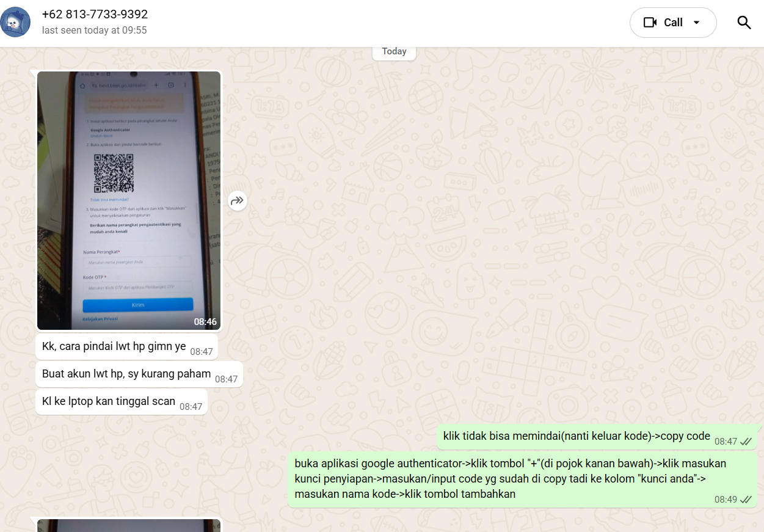The image size is (764, 532).
Task: Click the video camera icon in Call button
Action: [650, 23]
